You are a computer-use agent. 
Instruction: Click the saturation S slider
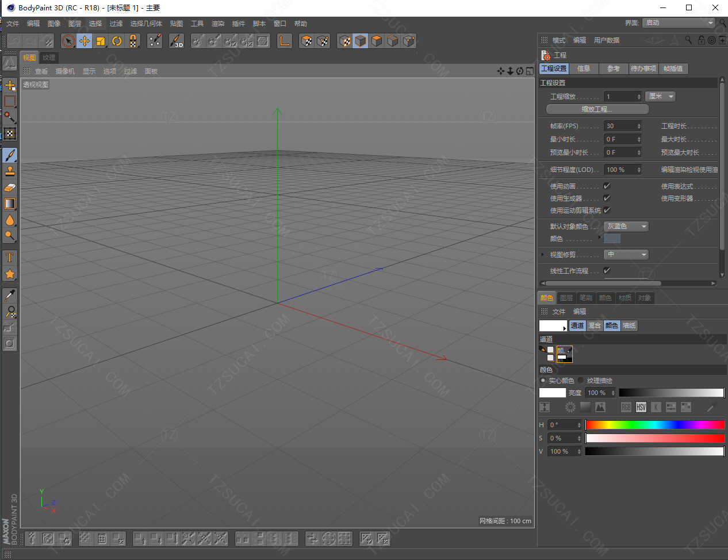(x=654, y=438)
